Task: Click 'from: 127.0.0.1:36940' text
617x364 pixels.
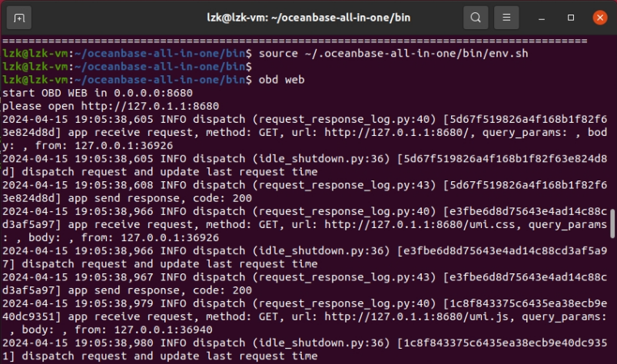Action: coord(143,329)
